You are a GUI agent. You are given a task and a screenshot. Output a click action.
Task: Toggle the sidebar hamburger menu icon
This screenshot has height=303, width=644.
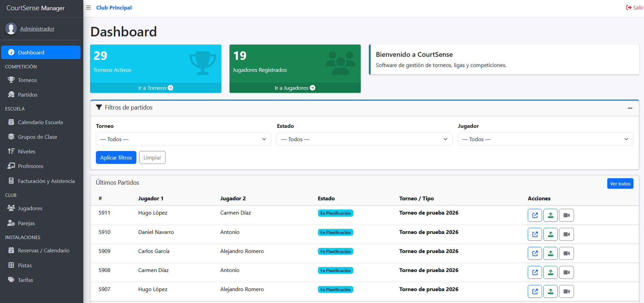[x=88, y=7]
